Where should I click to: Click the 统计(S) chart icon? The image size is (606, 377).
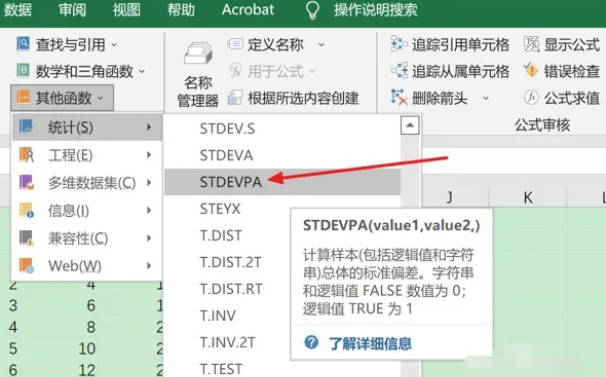point(26,126)
